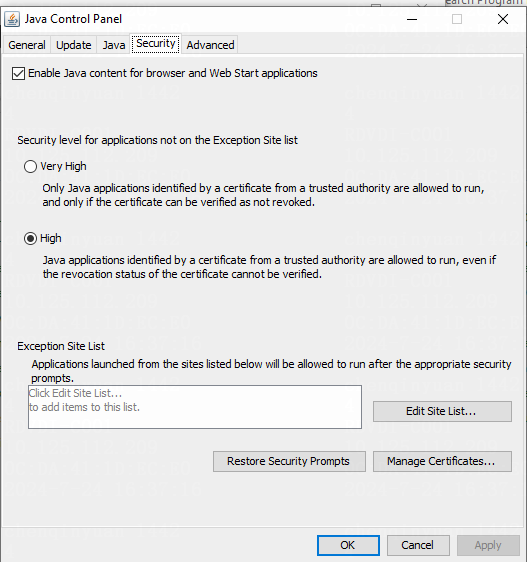Click the Java coffee cup icon in title bar

(x=12, y=19)
